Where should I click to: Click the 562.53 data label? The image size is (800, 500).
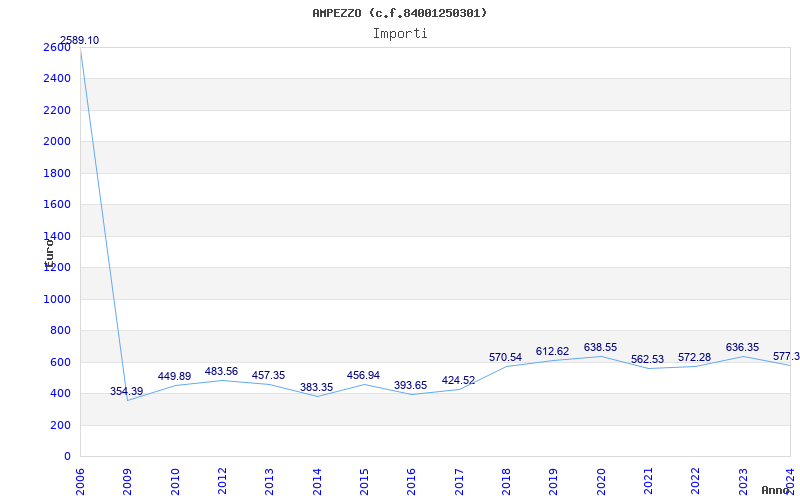(647, 359)
